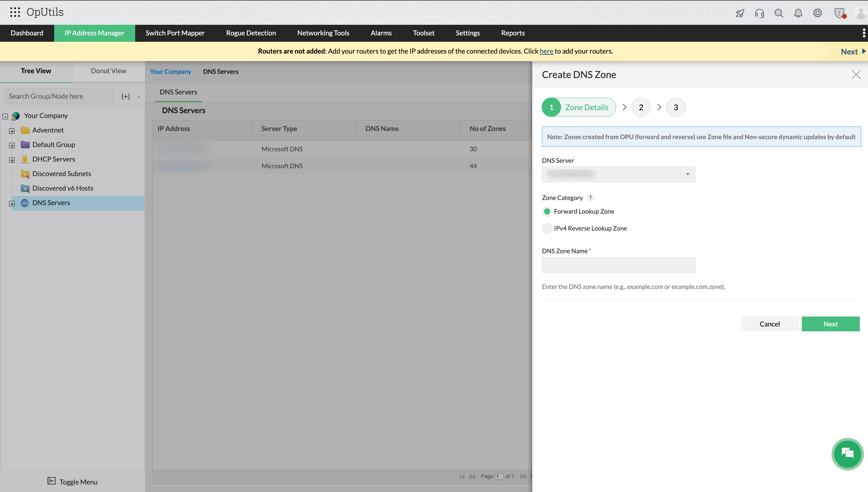Image resolution: width=868 pixels, height=492 pixels.
Task: Collapse the Your Company tree node
Action: tap(5, 116)
